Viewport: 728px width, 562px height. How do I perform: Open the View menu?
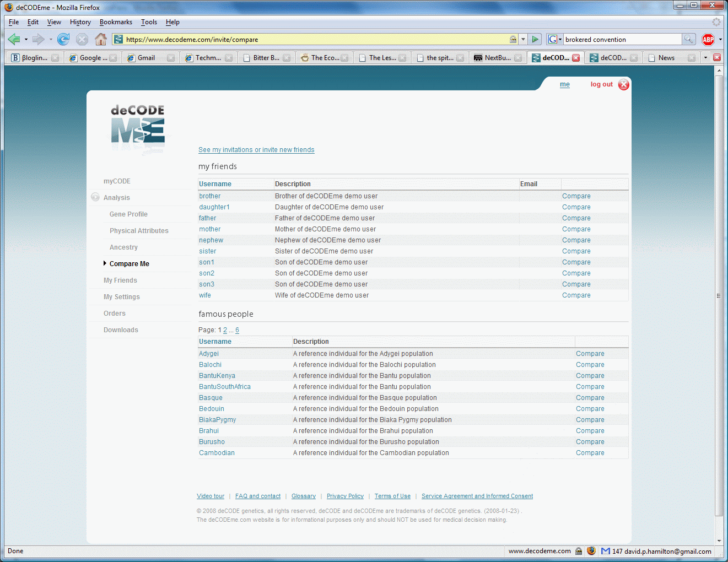click(x=54, y=22)
